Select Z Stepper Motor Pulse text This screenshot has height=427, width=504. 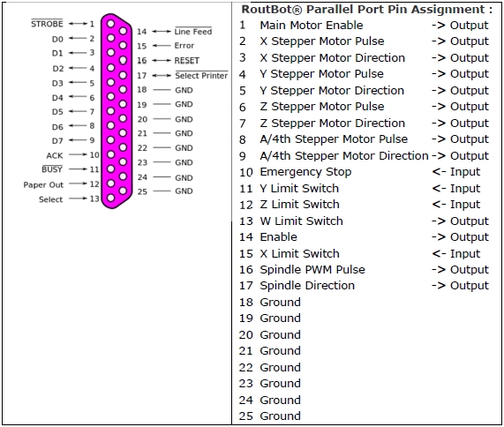coord(322,107)
